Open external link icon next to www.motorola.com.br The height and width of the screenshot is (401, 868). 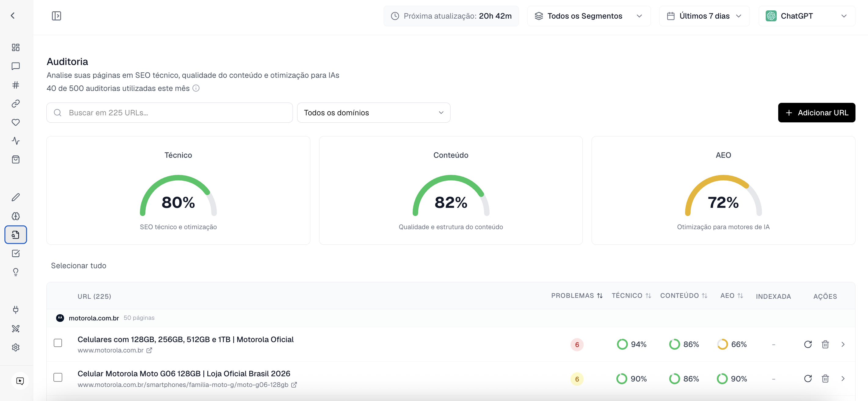[149, 351]
